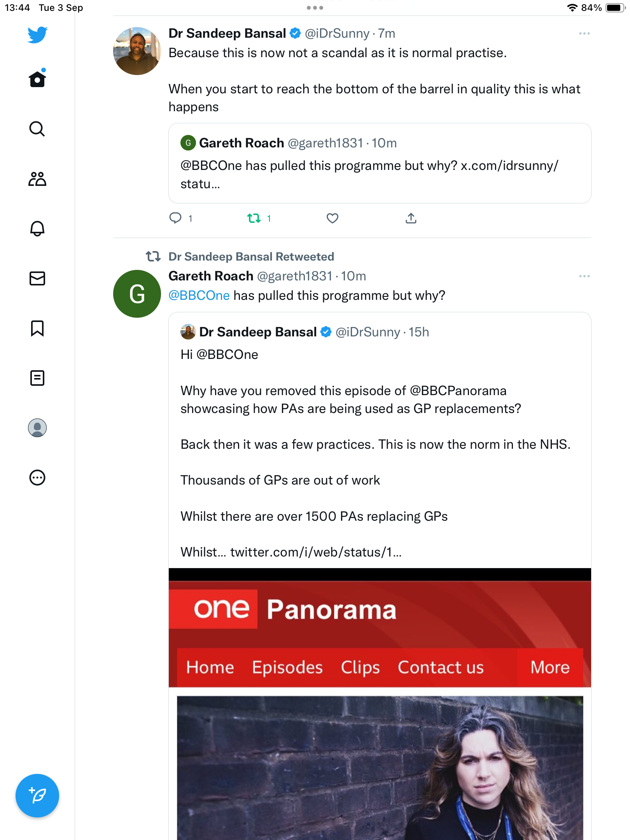Open Messages envelope icon

[37, 278]
